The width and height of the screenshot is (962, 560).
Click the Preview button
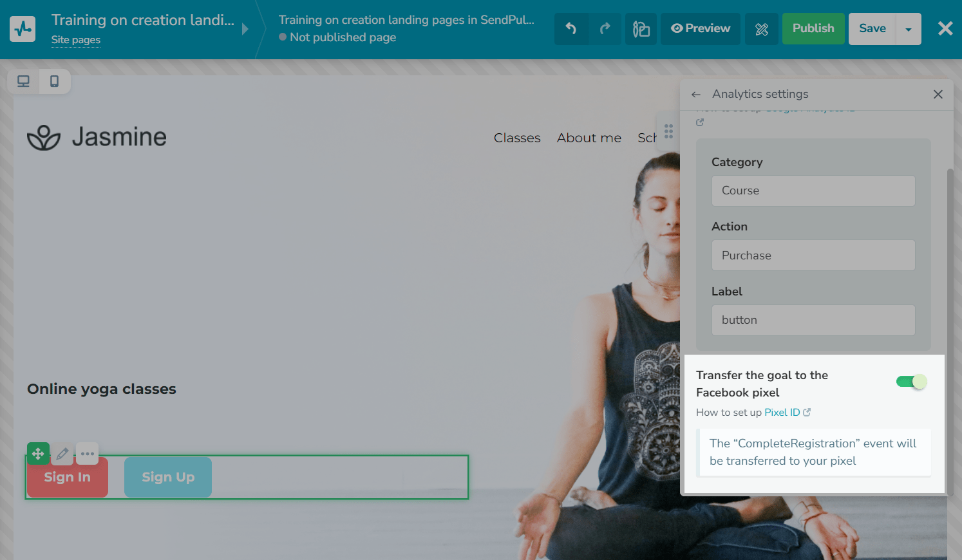(700, 29)
